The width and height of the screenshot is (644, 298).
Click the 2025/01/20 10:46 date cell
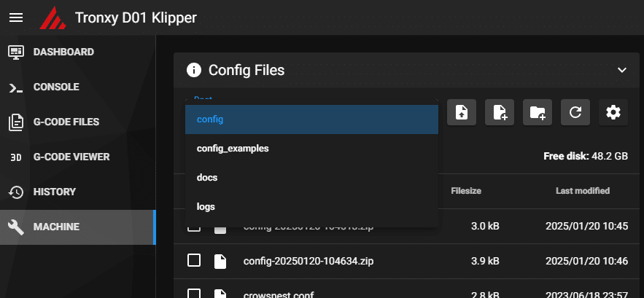point(586,261)
